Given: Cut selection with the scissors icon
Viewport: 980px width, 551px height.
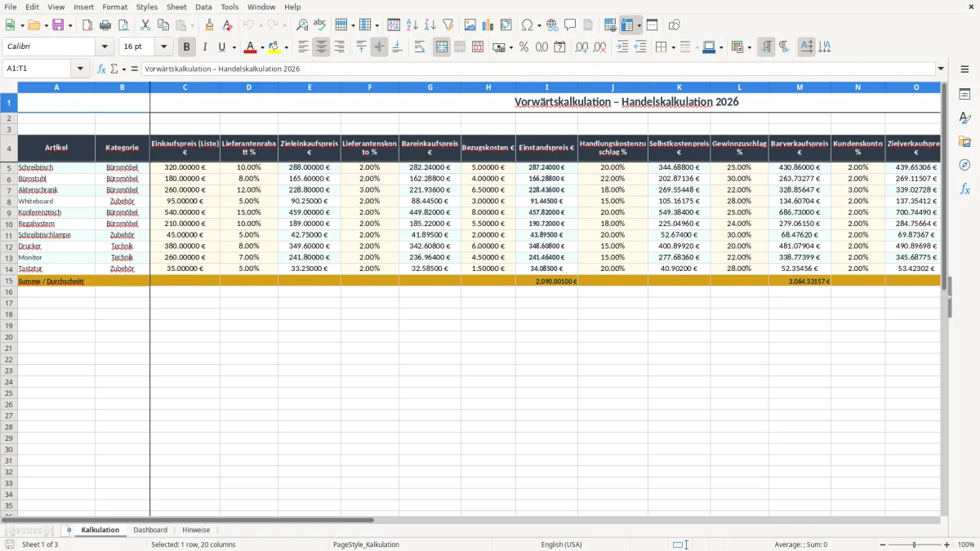Looking at the screenshot, I should coord(145,25).
